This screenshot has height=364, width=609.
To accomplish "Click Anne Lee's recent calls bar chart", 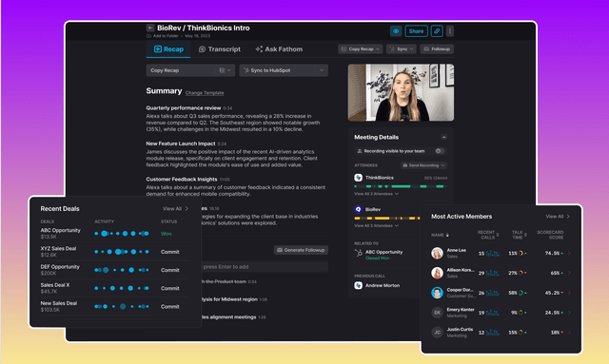I will click(x=493, y=254).
